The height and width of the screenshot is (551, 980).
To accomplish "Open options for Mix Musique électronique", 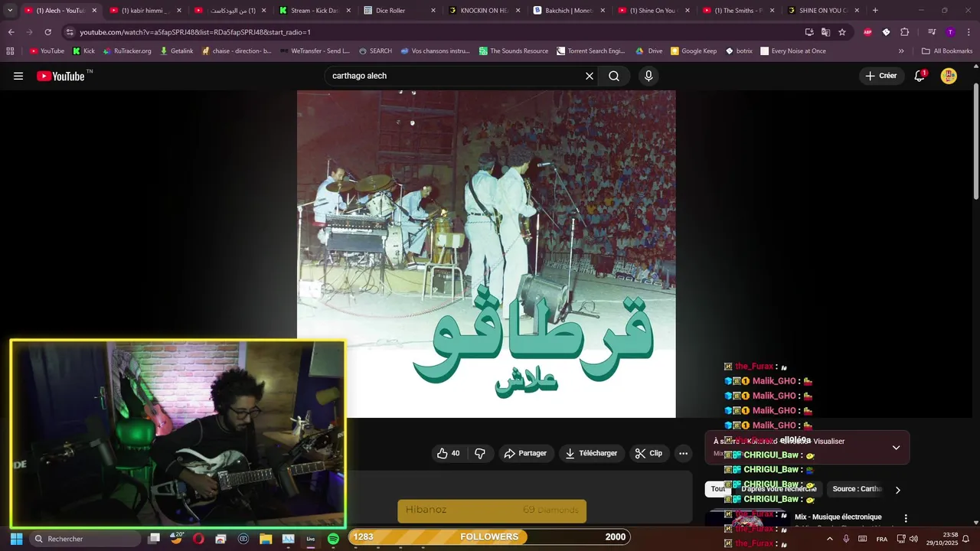I will (906, 518).
